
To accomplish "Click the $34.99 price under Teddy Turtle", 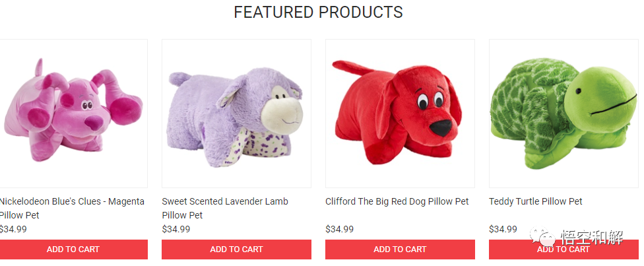I will click(503, 229).
